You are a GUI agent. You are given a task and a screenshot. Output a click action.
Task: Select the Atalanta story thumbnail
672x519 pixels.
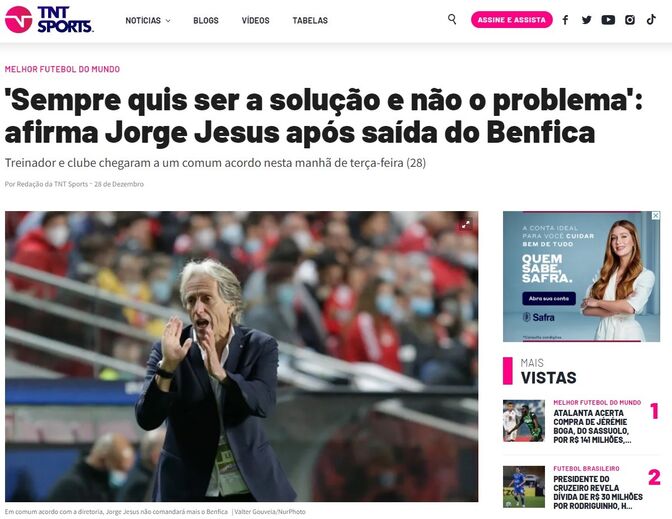[x=523, y=420]
